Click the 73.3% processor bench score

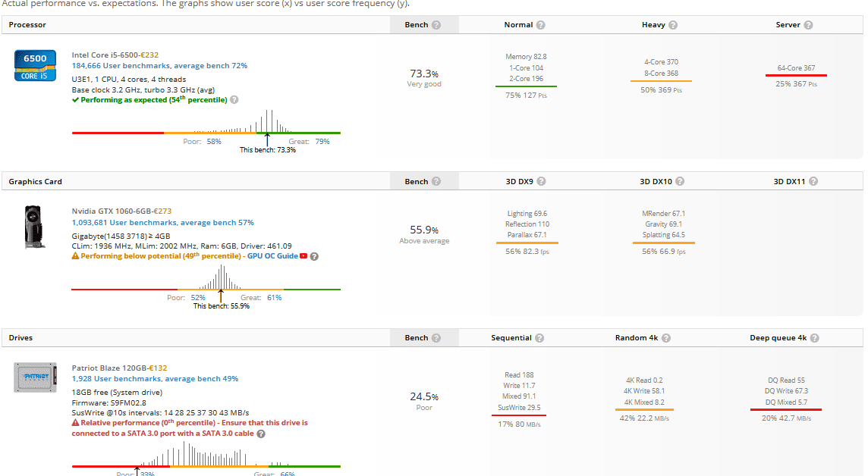pos(424,74)
